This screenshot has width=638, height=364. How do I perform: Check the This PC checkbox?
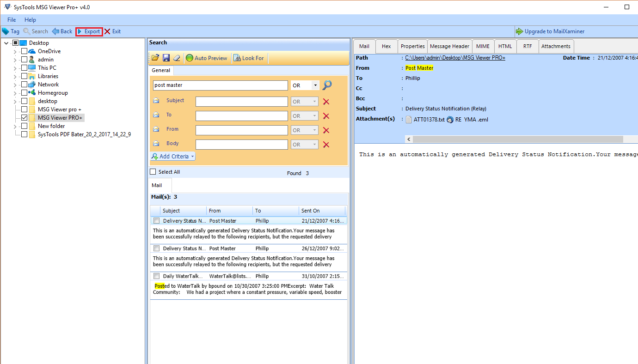[24, 68]
